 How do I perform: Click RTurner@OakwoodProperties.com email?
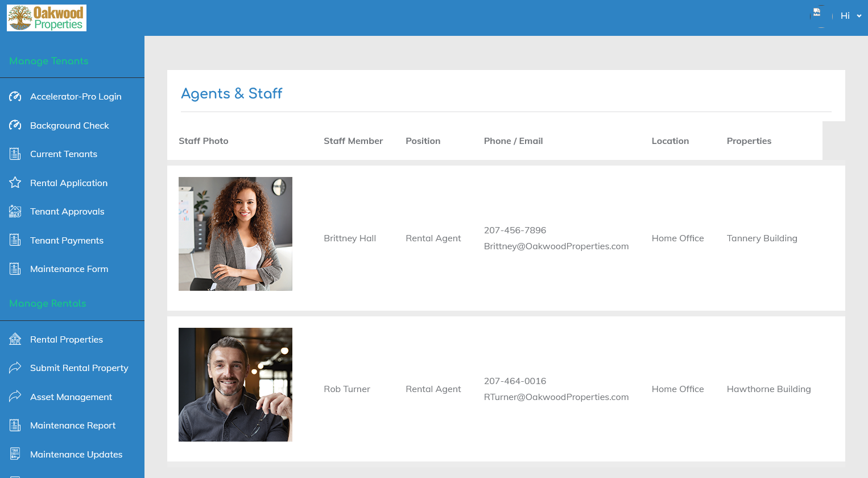click(556, 397)
